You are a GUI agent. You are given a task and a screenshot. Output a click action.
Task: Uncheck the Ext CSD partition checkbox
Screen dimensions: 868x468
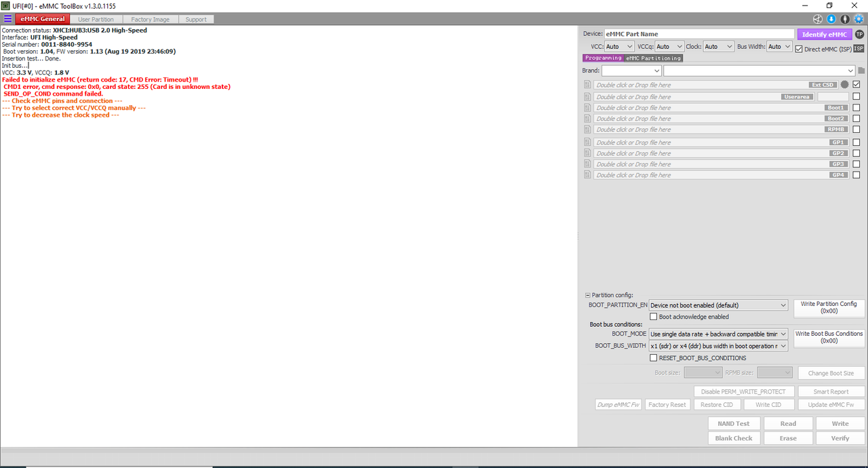[856, 85]
